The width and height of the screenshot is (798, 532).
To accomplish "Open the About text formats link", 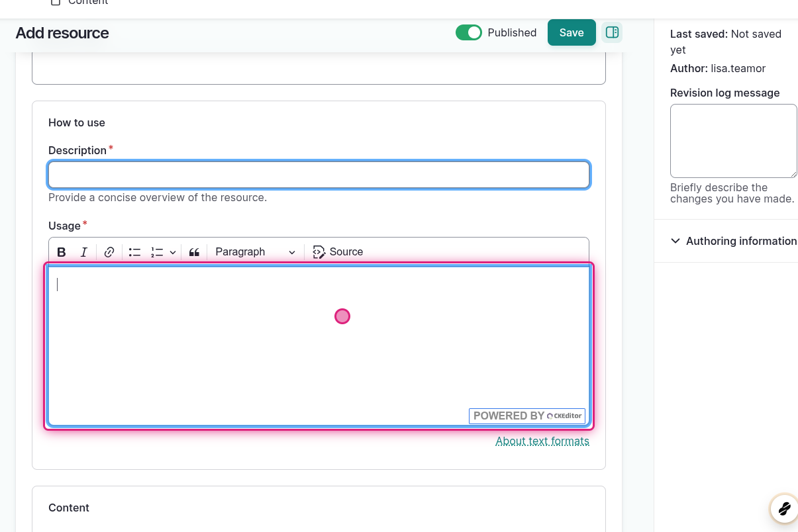I will (x=542, y=441).
